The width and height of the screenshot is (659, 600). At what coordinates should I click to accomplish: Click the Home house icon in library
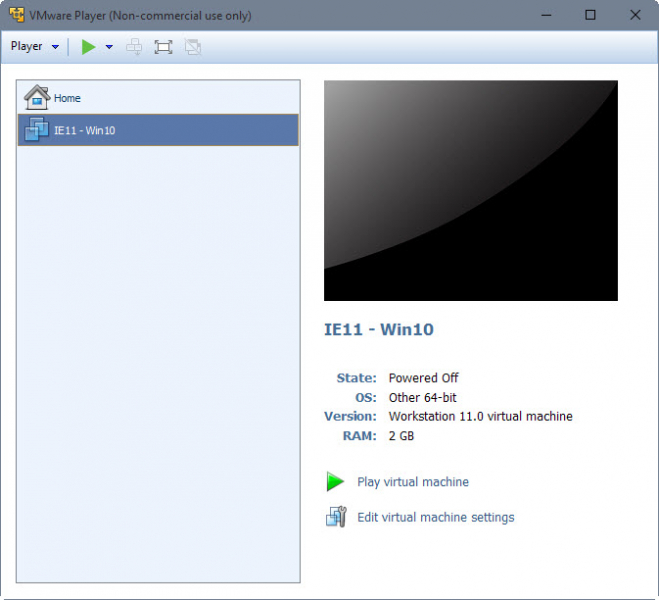click(x=36, y=97)
